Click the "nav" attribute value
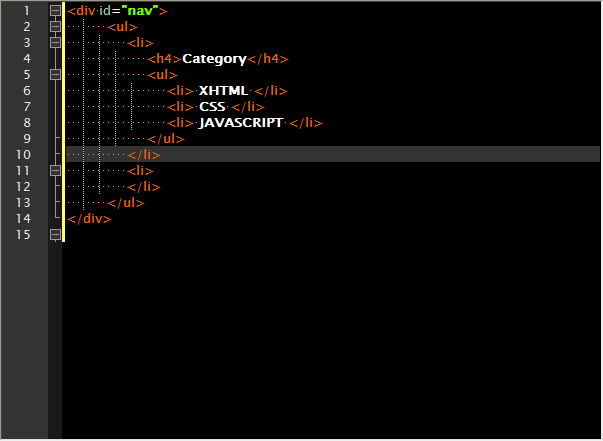Screen dimensions: 603x441 coord(140,10)
